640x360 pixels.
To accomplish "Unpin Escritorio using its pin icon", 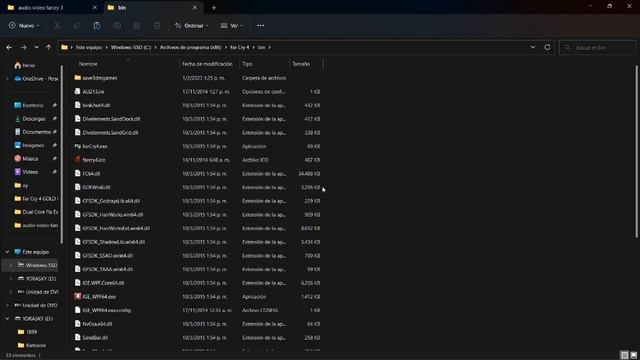I will click(54, 105).
